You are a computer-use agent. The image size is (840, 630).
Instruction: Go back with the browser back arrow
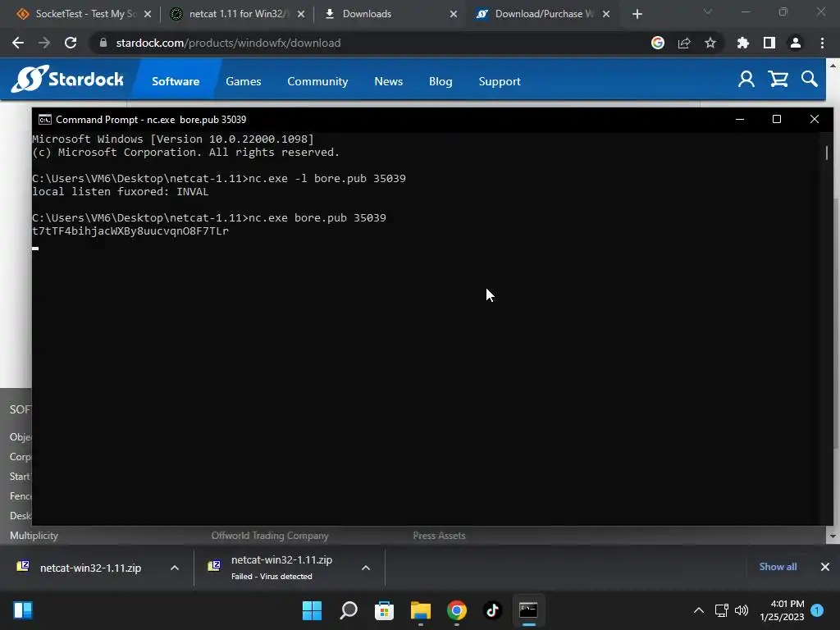click(18, 43)
